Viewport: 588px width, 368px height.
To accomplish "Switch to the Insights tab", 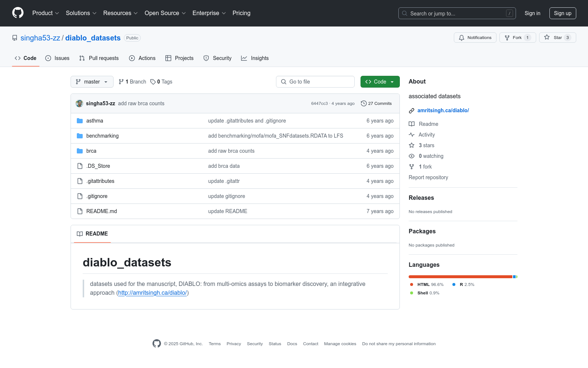I will (255, 58).
